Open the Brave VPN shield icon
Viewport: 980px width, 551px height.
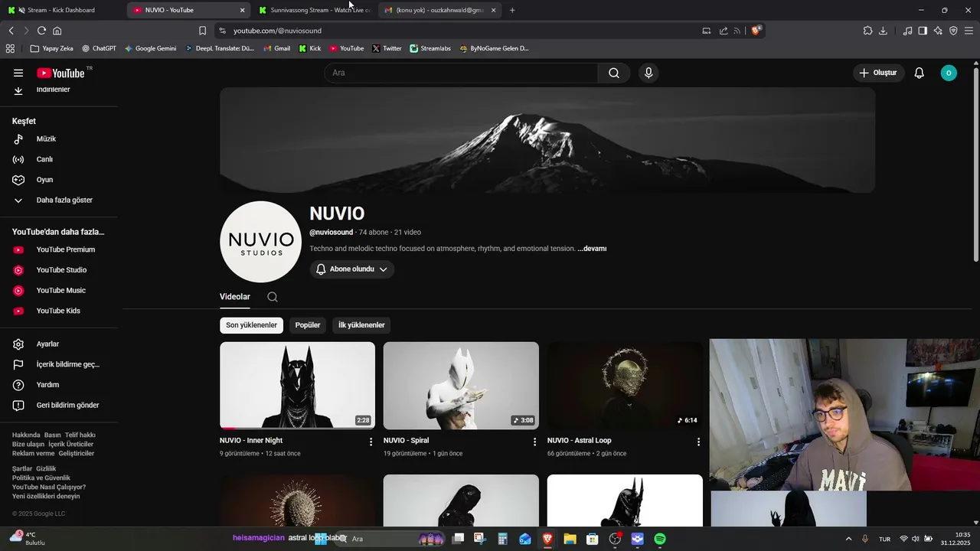953,31
